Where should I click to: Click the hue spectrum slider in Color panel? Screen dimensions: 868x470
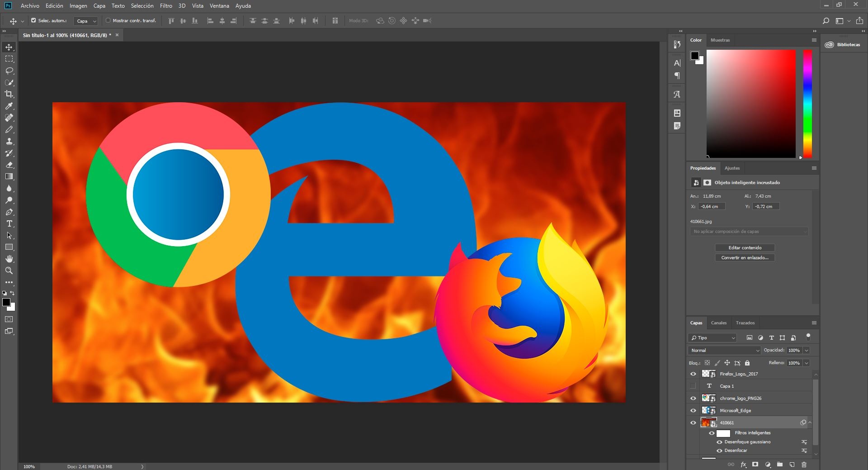pos(807,104)
